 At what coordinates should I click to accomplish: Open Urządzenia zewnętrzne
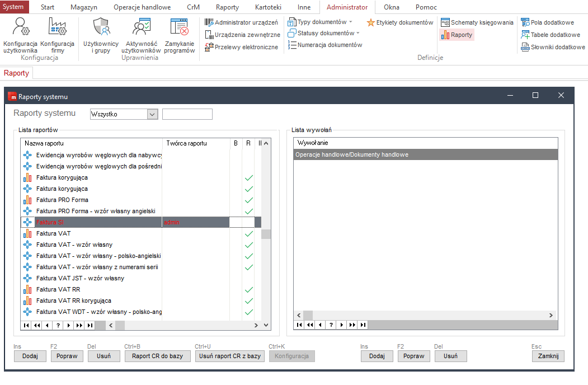coord(242,35)
